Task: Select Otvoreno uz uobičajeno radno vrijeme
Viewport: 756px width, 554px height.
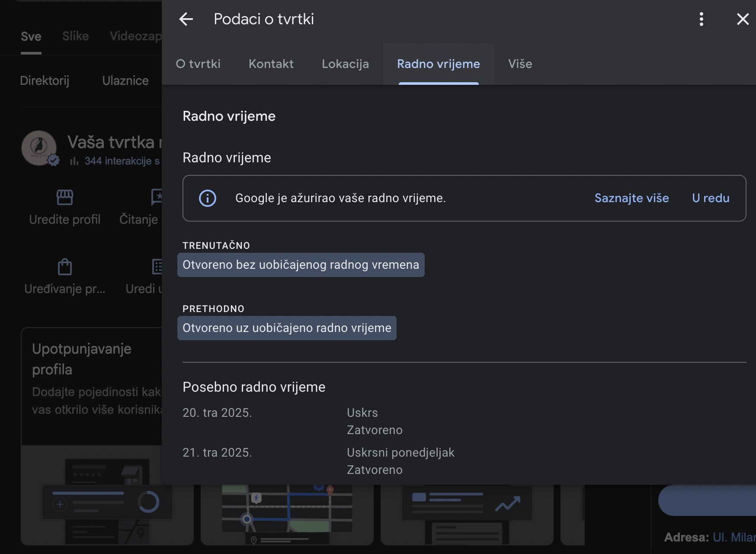Action: [287, 328]
